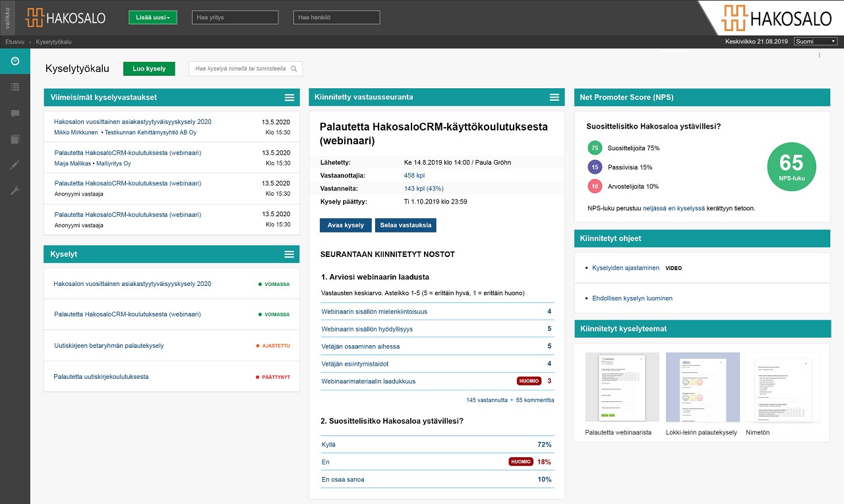This screenshot has width=844, height=504.
Task: Click the magnifier icon in survey search
Action: click(294, 69)
